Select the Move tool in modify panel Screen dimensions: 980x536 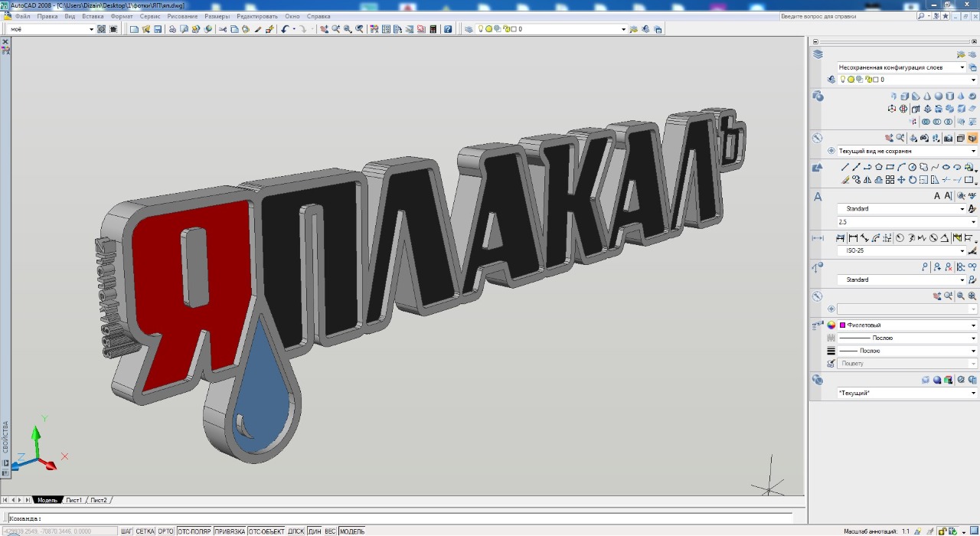tap(901, 180)
